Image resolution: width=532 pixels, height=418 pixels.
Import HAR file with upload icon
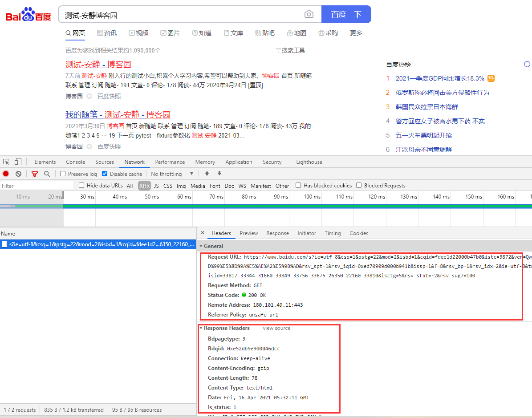207,174
